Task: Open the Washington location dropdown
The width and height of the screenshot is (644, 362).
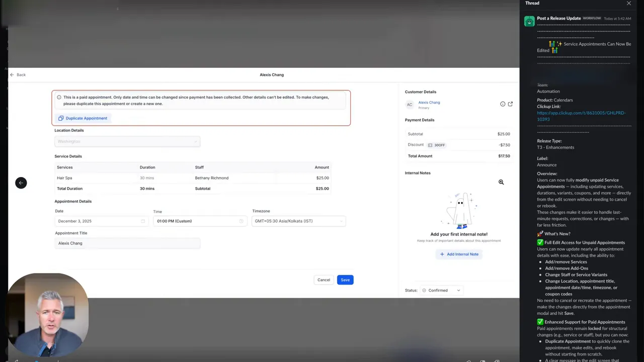Action: coord(127,141)
